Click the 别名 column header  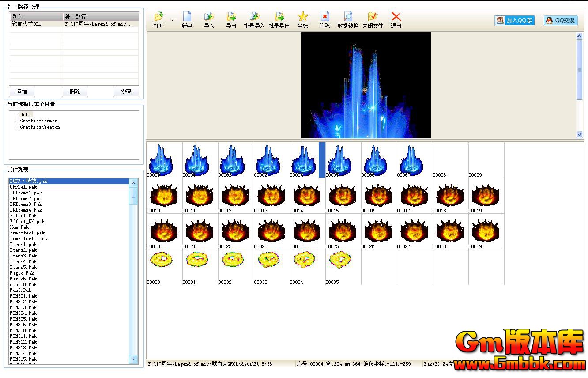36,17
